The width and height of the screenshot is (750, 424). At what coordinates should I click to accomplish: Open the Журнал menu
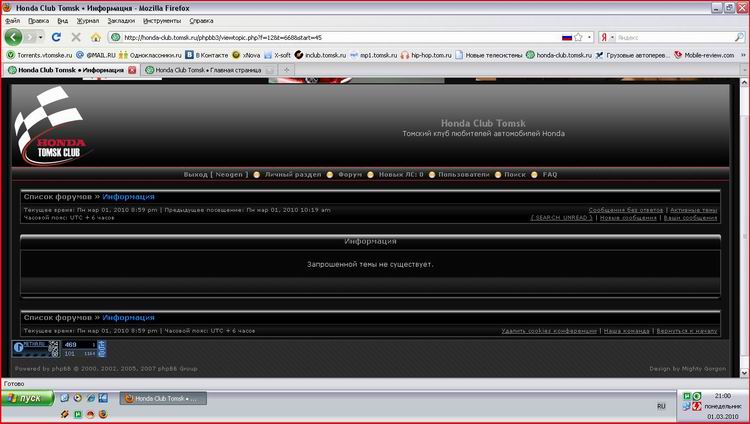click(88, 21)
